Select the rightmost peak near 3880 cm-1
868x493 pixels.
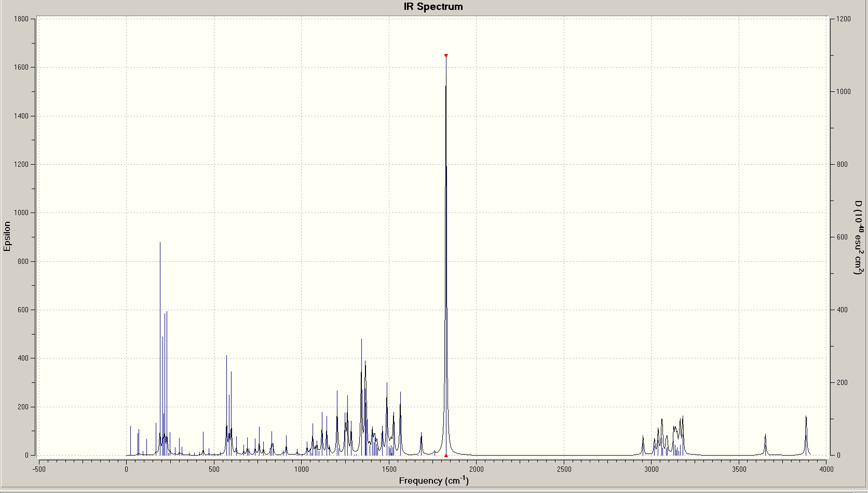(806, 435)
